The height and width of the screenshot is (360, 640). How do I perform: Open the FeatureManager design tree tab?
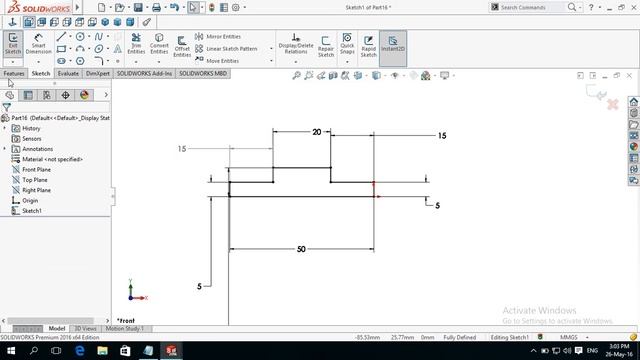(9, 95)
